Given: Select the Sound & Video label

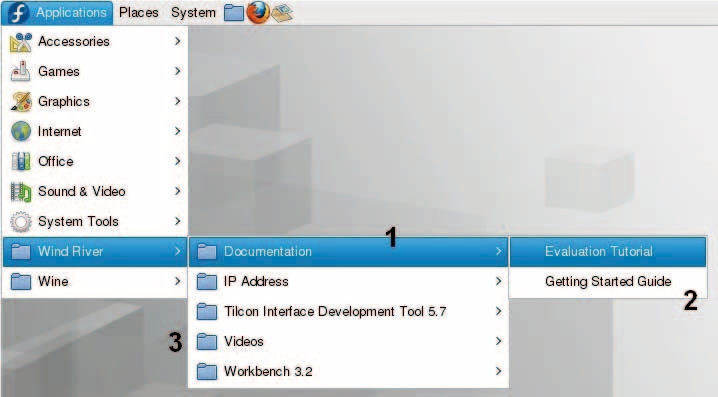Looking at the screenshot, I should click(x=82, y=191).
